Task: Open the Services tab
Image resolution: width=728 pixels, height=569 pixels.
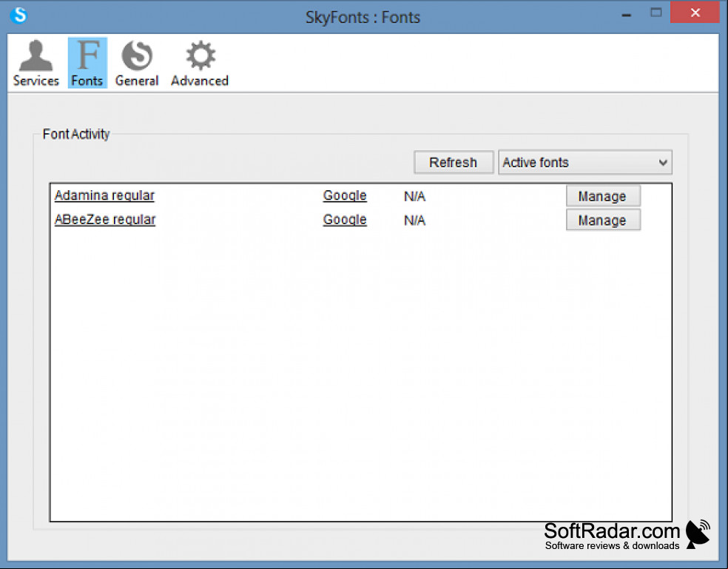Action: (x=36, y=63)
